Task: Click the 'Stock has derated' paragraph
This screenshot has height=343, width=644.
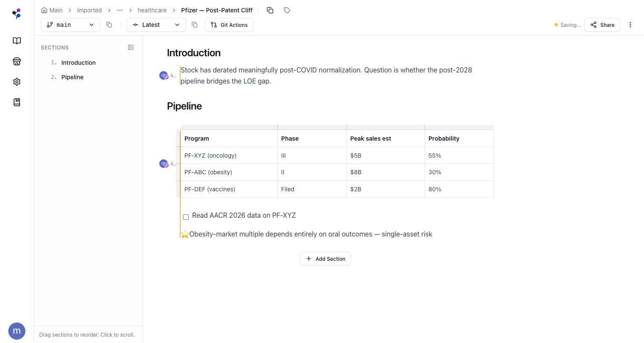Action: 326,75
